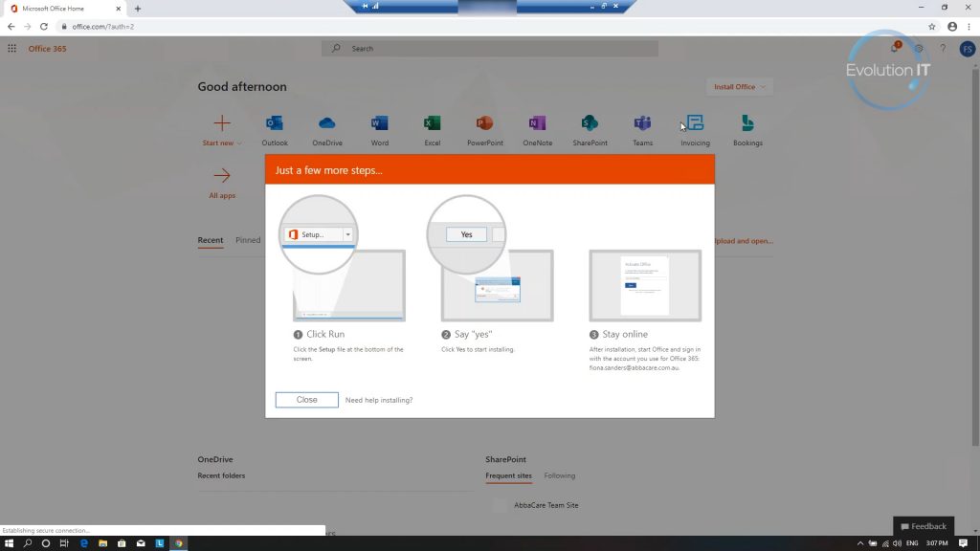The image size is (980, 551).
Task: Expand the Install Office dropdown
Action: 740,87
